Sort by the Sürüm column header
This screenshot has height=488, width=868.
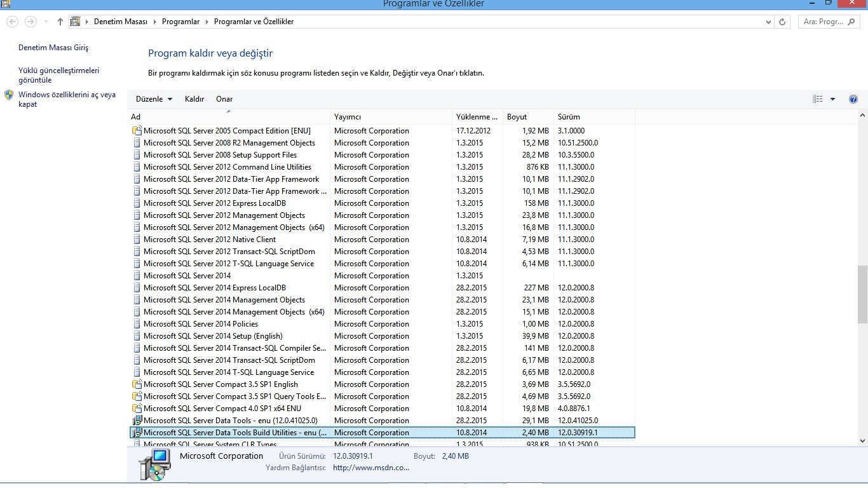[594, 117]
